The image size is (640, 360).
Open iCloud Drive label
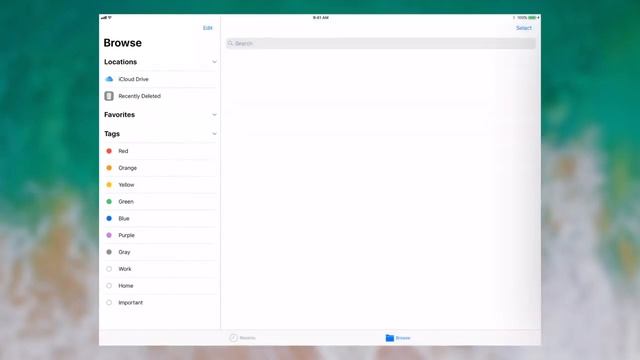pyautogui.click(x=133, y=79)
